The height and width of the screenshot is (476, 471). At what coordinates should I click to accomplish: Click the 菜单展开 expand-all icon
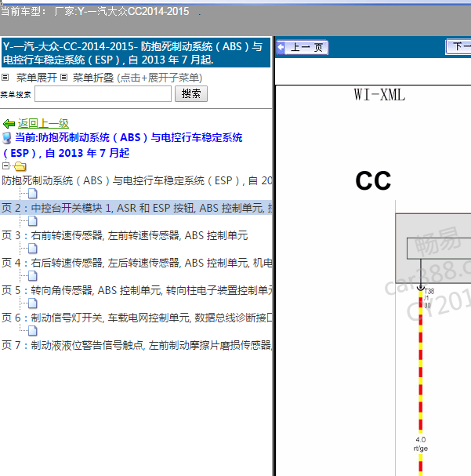[5, 78]
